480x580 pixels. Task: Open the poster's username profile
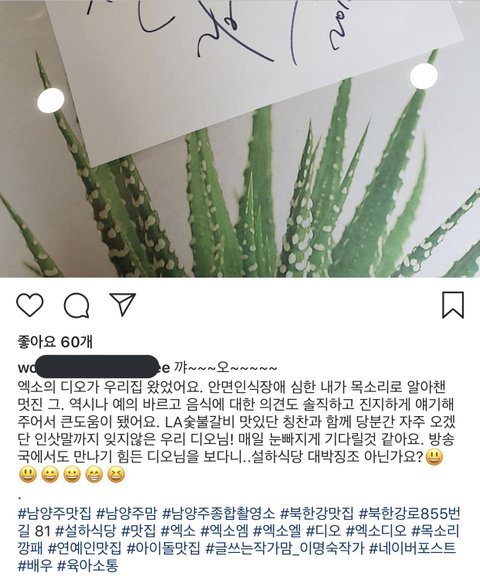[94, 367]
